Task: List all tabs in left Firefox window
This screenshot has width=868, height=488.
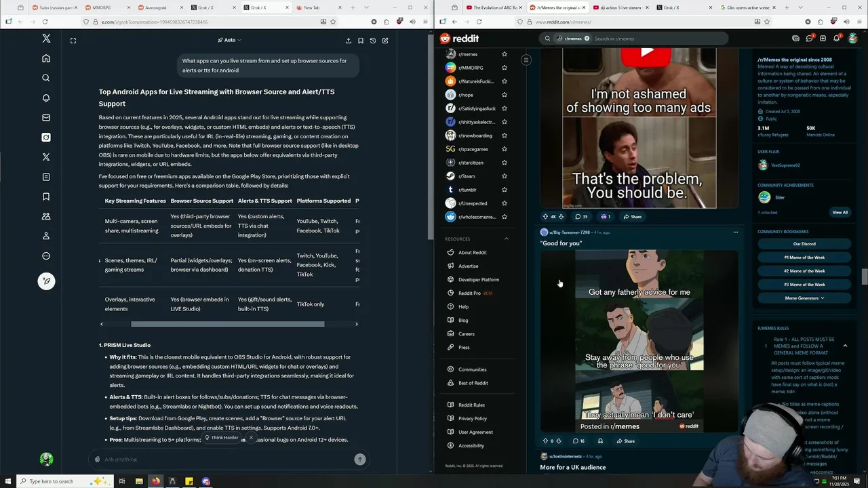Action: click(367, 7)
